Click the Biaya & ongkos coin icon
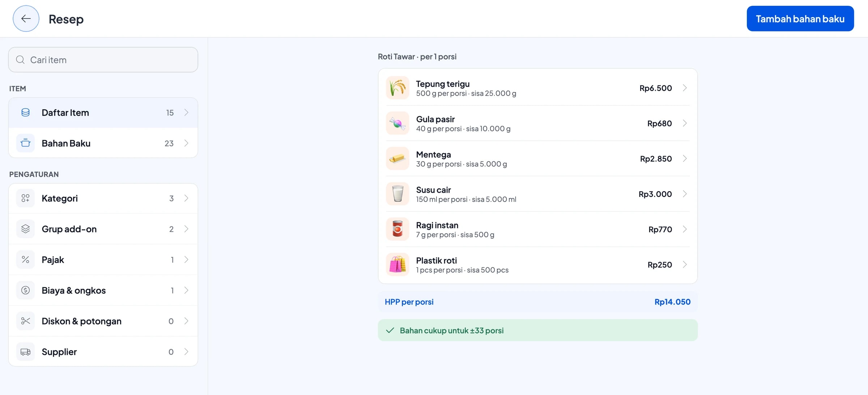Viewport: 868px width, 395px height. [x=25, y=290]
